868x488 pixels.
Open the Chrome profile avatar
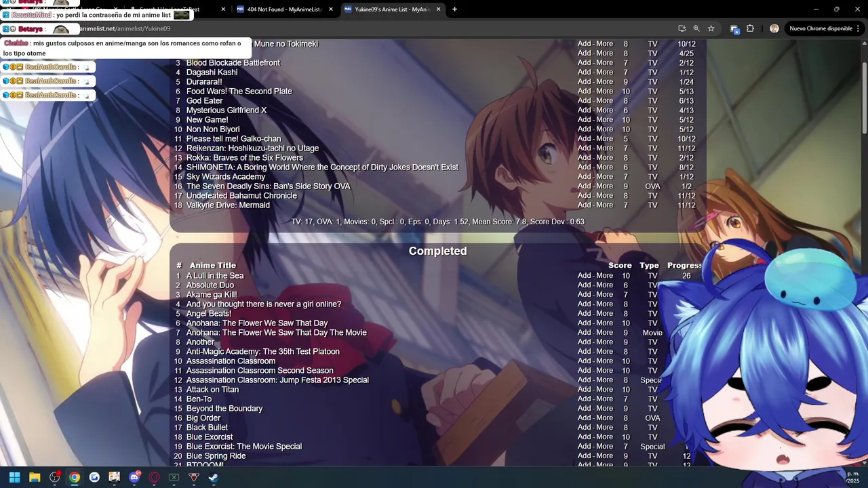(774, 28)
